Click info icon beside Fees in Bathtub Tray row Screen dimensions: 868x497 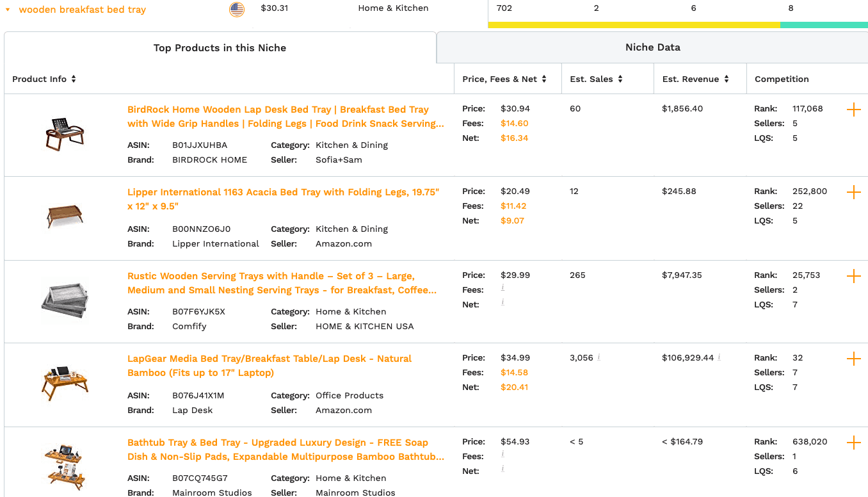click(502, 454)
